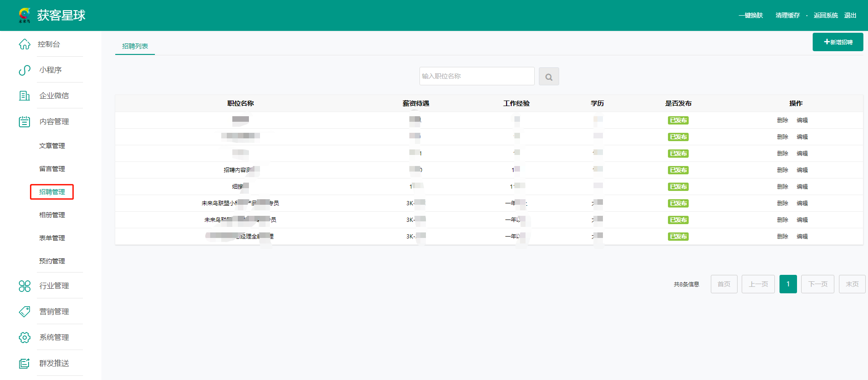Expand the 系统管理 menu section
The image size is (868, 380).
pyautogui.click(x=54, y=338)
